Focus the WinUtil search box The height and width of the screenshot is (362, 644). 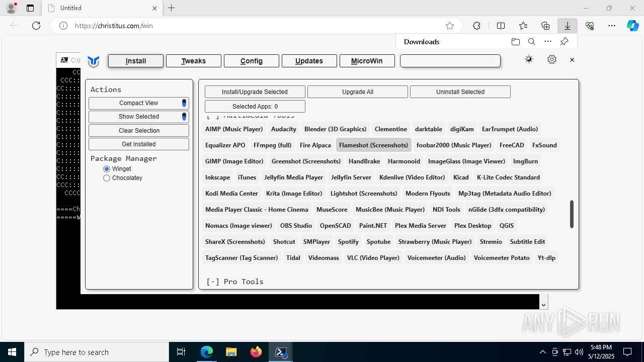pos(450,61)
